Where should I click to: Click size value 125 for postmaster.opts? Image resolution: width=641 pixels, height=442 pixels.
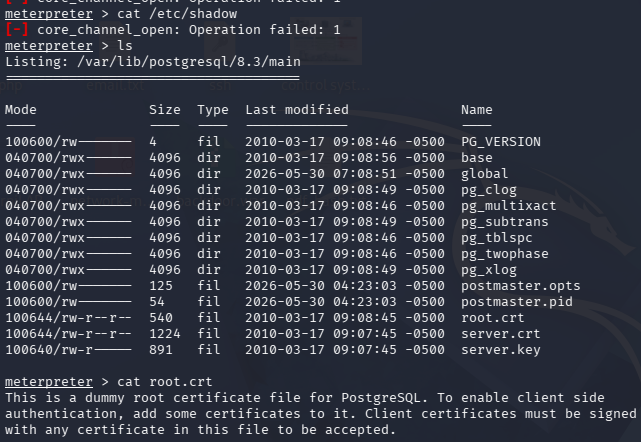tap(161, 286)
